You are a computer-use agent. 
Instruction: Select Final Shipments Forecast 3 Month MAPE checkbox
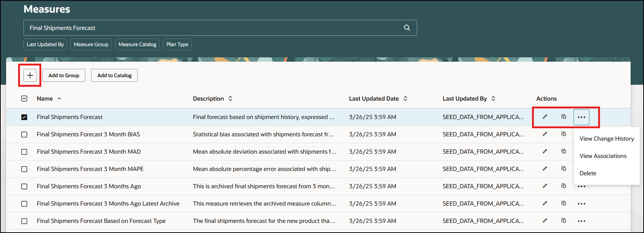pyautogui.click(x=24, y=169)
